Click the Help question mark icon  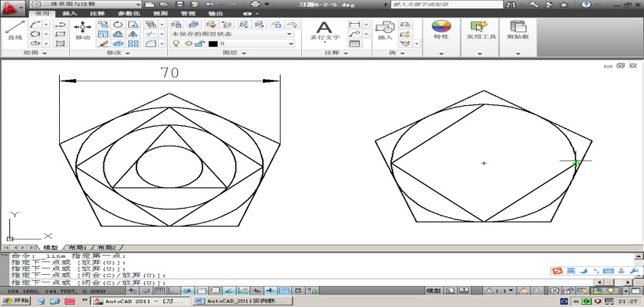(x=585, y=4)
